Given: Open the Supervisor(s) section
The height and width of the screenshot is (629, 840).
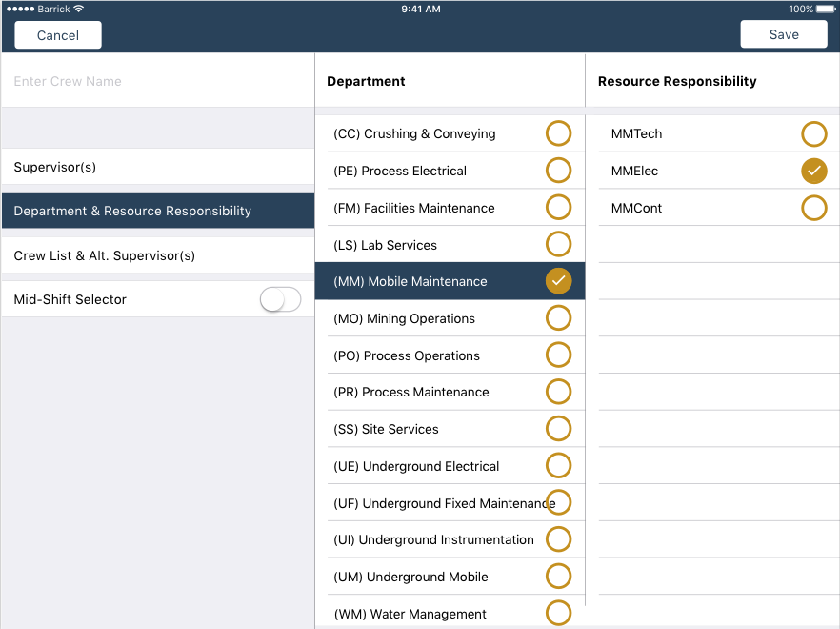Looking at the screenshot, I should click(157, 167).
